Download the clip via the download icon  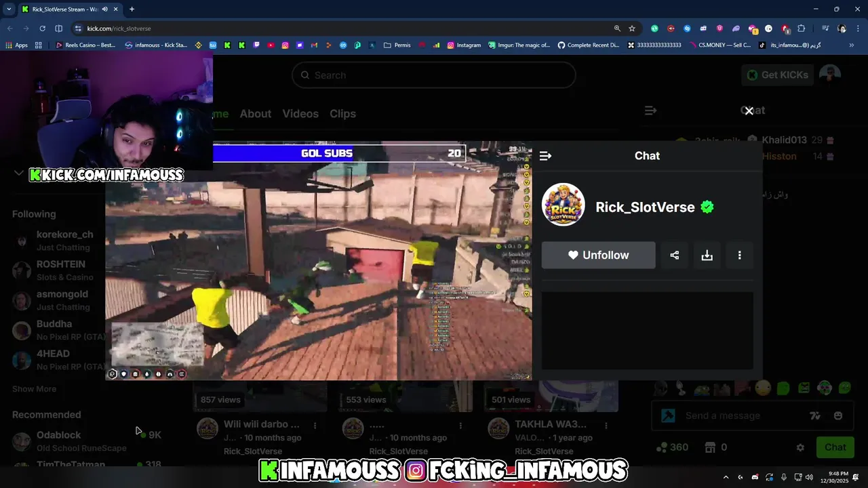707,255
